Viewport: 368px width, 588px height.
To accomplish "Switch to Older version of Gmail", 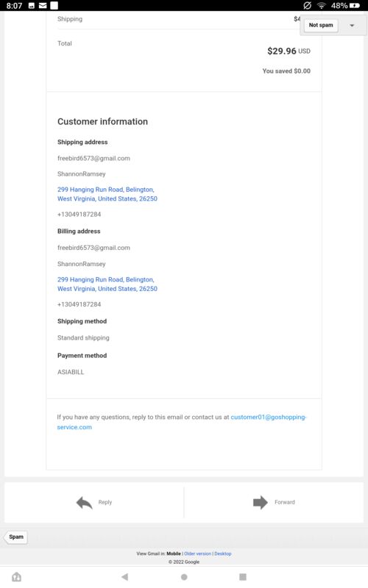I will 197,553.
